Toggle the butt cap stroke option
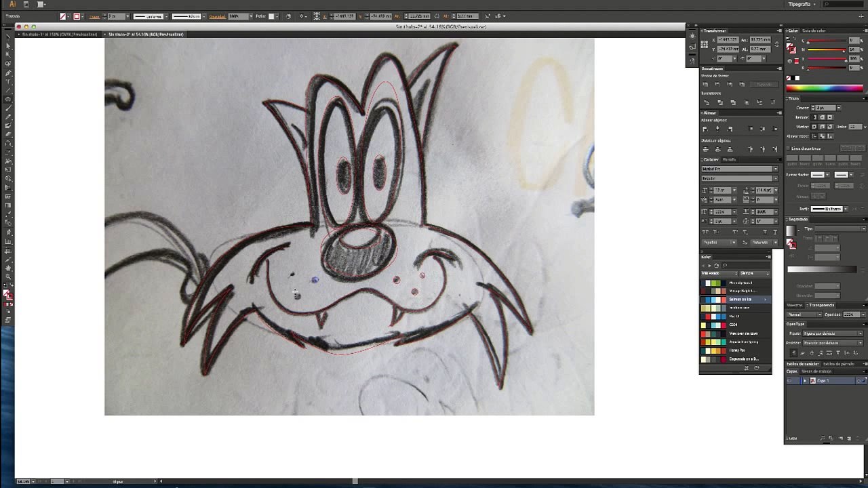This screenshot has width=868, height=488. click(816, 117)
